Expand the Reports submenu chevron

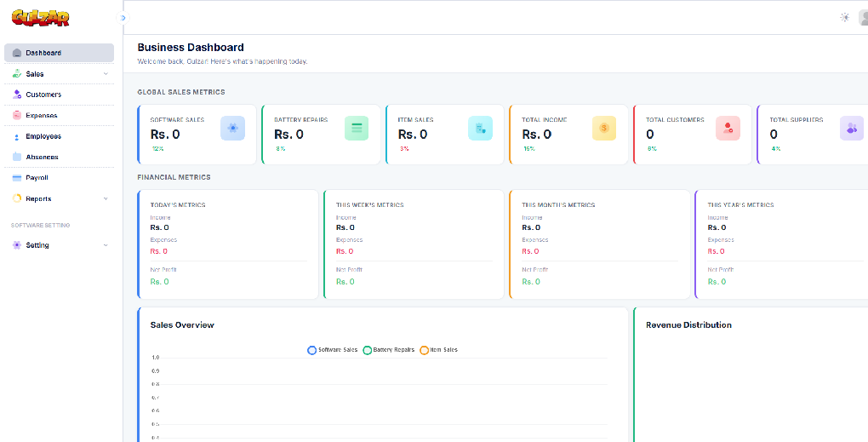[x=106, y=199]
